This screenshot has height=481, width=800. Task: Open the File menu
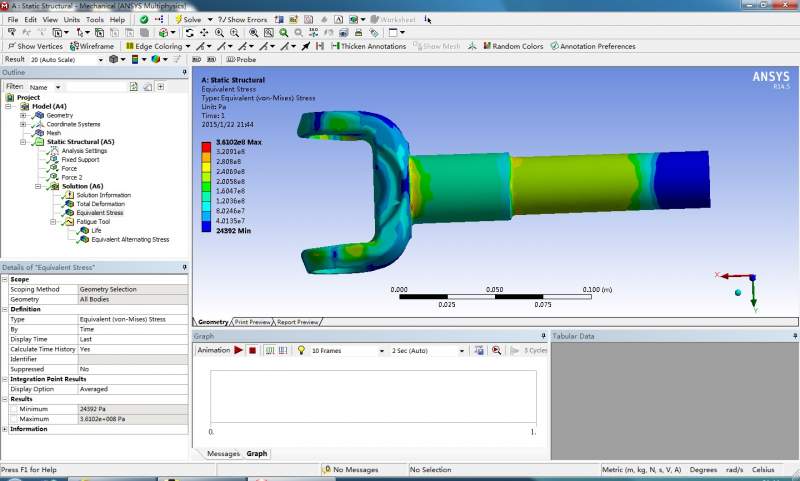click(x=13, y=19)
